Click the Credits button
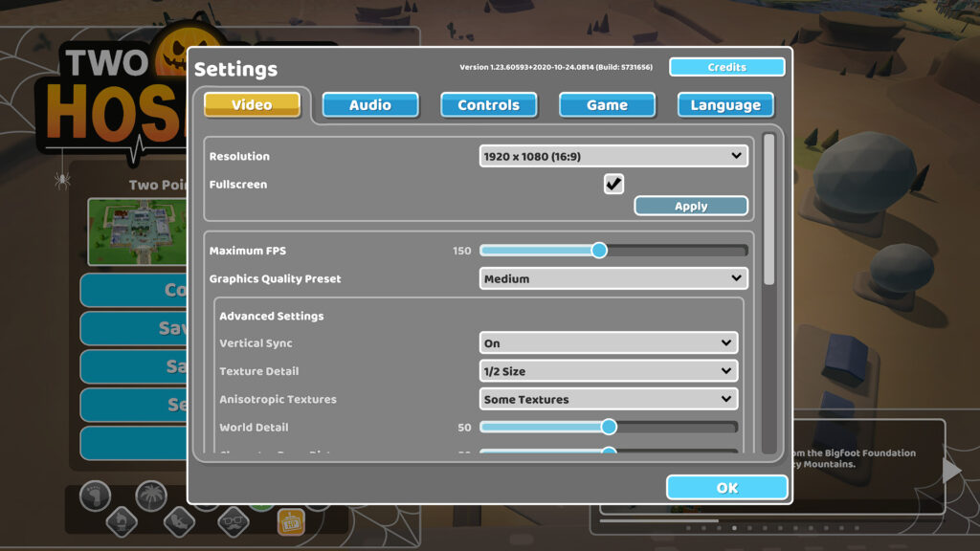 [x=727, y=67]
